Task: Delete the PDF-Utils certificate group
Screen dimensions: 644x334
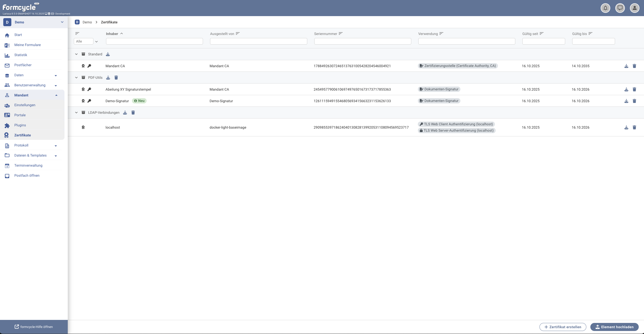Action: [x=116, y=78]
